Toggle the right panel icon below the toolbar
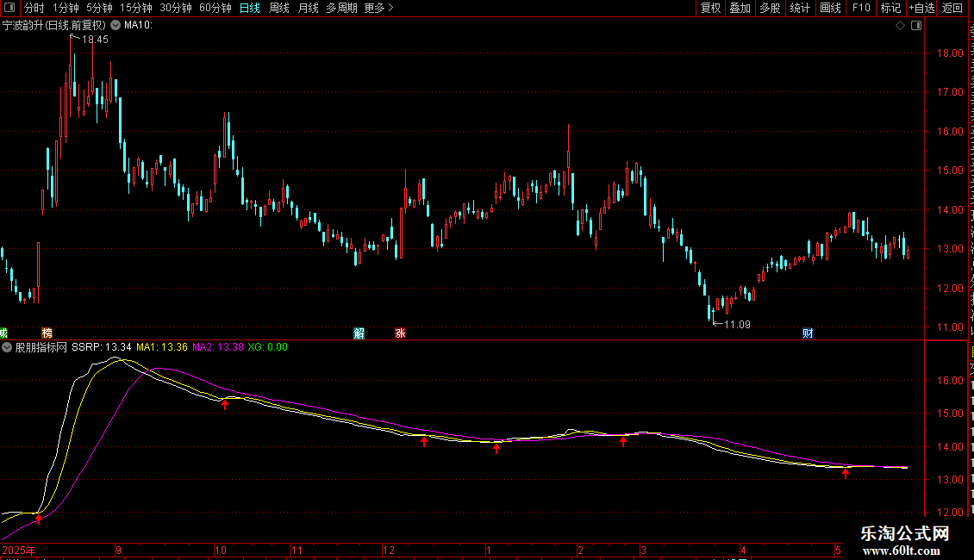The image size is (974, 560). pos(916,26)
